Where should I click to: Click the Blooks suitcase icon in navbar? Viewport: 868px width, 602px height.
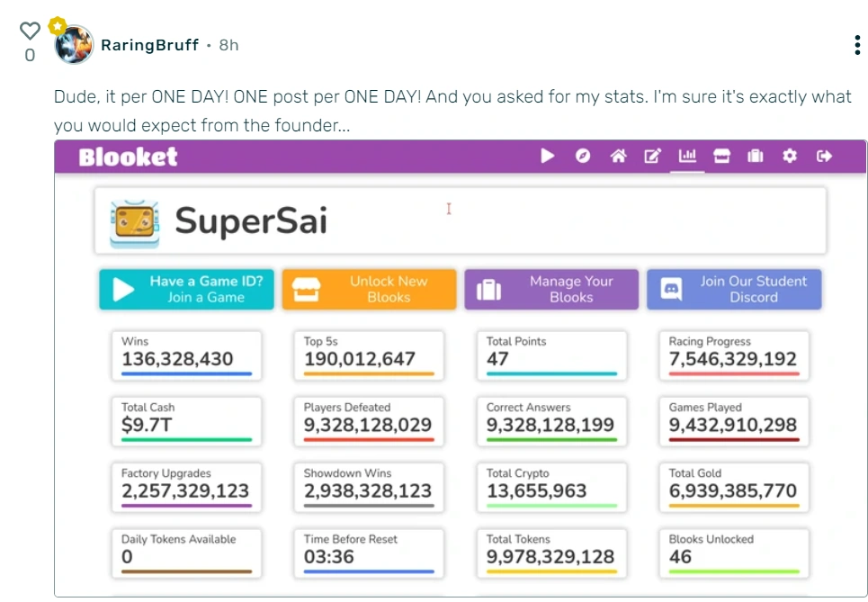tap(756, 157)
